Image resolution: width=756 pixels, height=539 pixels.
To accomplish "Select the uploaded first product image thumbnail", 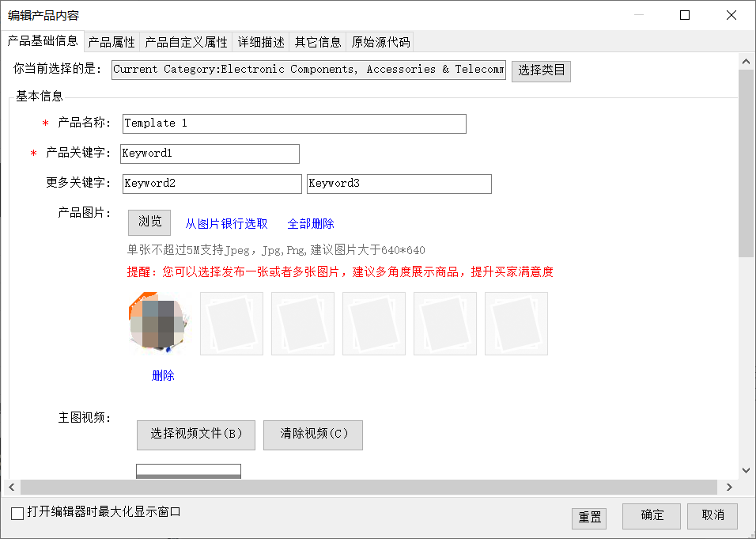I will point(160,323).
